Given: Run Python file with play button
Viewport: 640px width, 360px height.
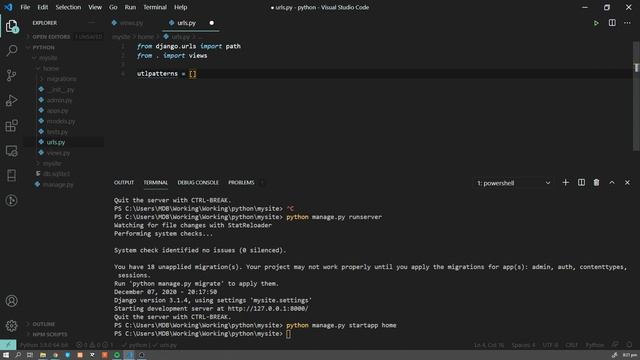Looking at the screenshot, I should click(x=596, y=23).
